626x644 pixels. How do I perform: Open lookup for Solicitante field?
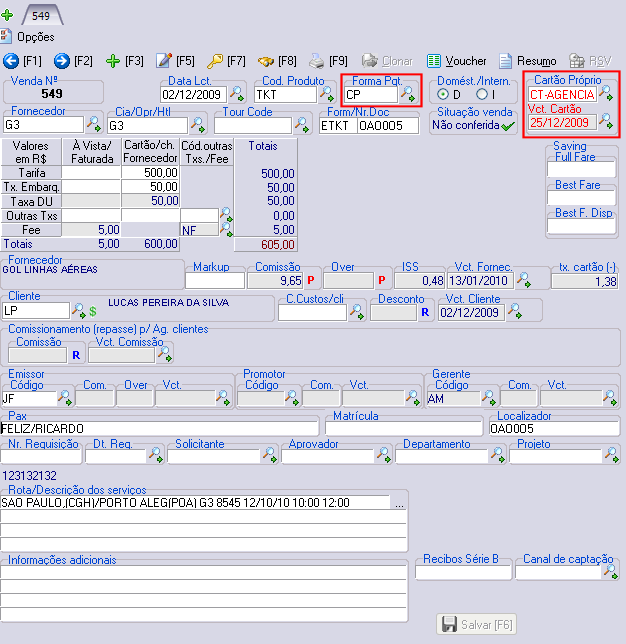coord(270,455)
